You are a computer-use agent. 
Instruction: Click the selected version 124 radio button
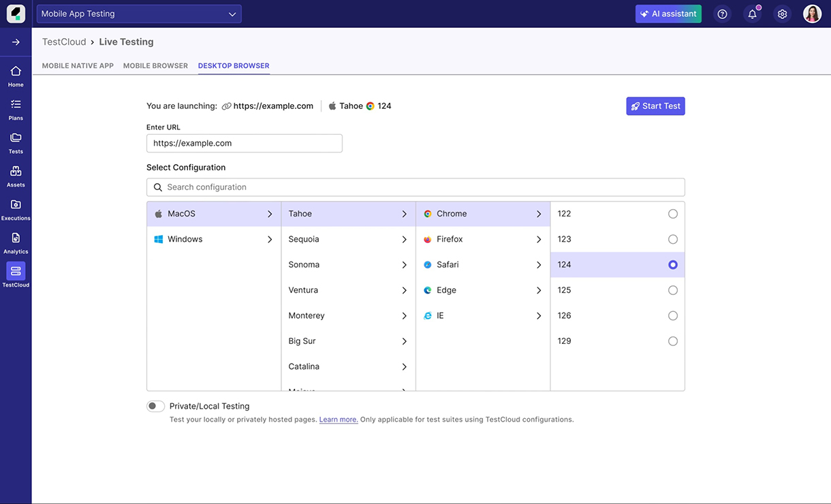pyautogui.click(x=673, y=265)
